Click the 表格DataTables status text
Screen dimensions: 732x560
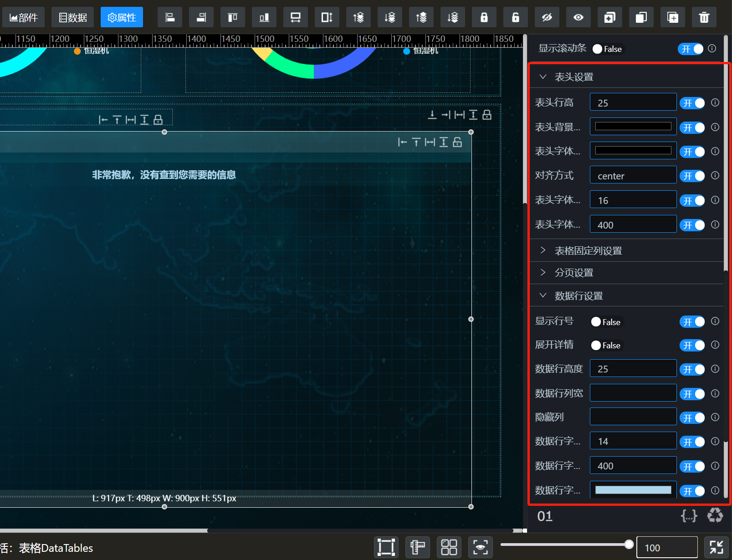pyautogui.click(x=56, y=548)
